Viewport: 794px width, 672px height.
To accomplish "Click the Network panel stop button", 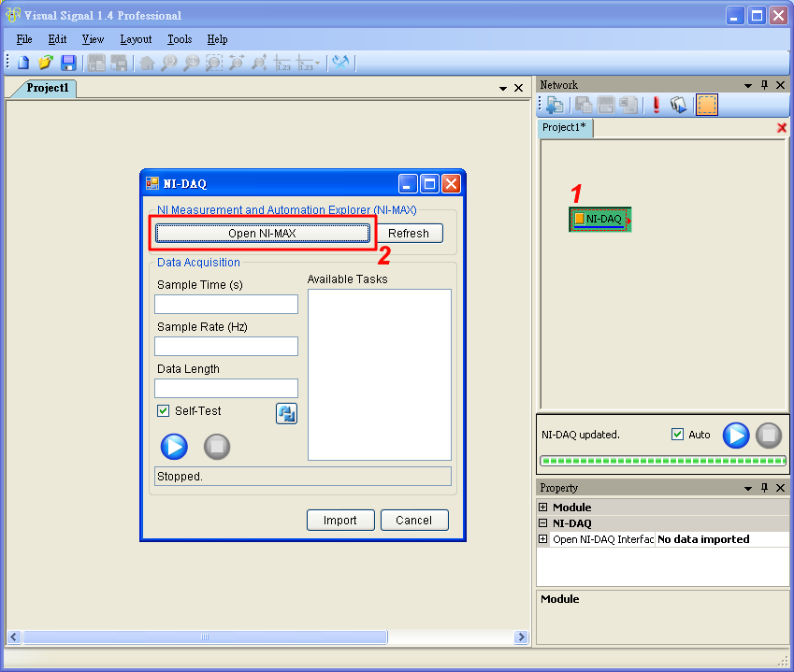I will tap(769, 436).
